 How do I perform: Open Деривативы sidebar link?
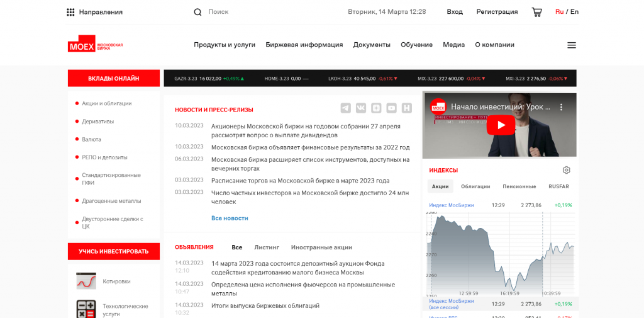pos(97,122)
